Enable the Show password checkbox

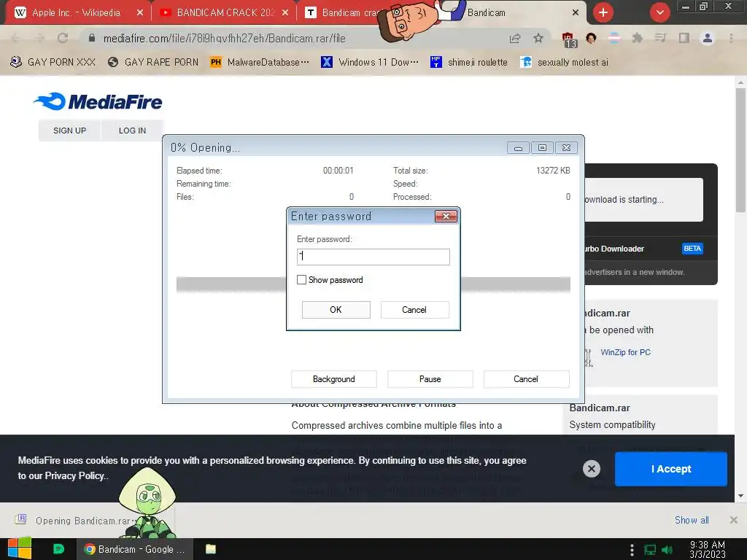301,280
